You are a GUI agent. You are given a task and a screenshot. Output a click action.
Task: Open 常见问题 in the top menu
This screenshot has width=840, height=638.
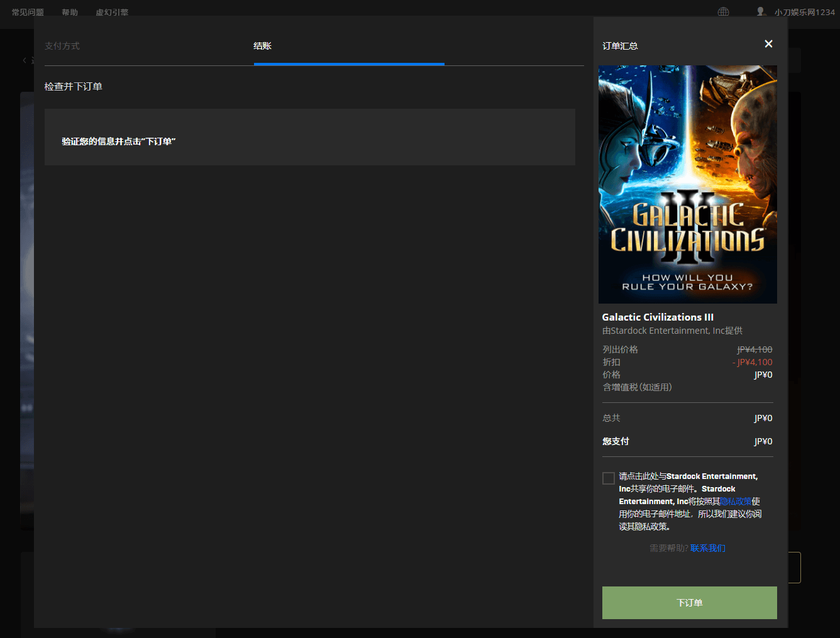coord(28,12)
